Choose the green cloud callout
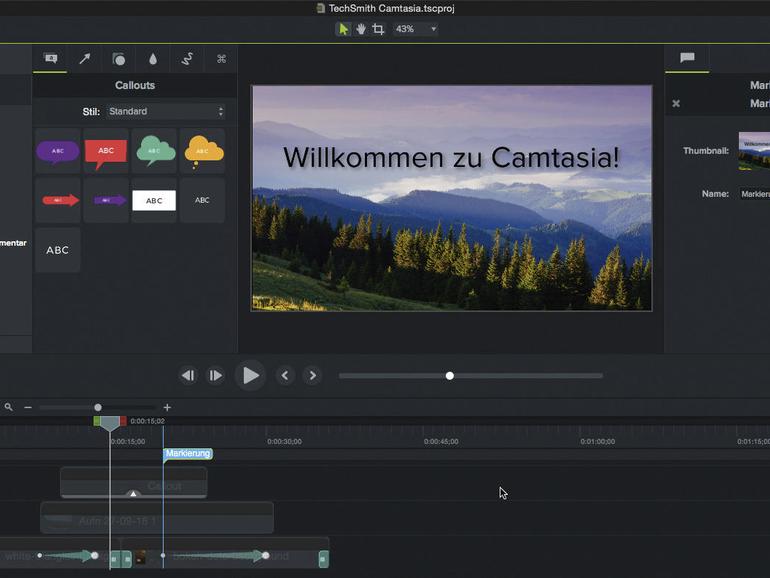 (154, 151)
